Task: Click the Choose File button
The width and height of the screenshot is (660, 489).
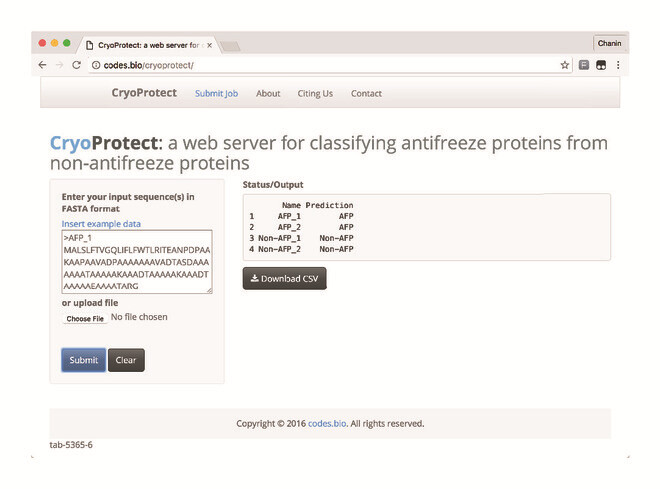Action: (85, 319)
